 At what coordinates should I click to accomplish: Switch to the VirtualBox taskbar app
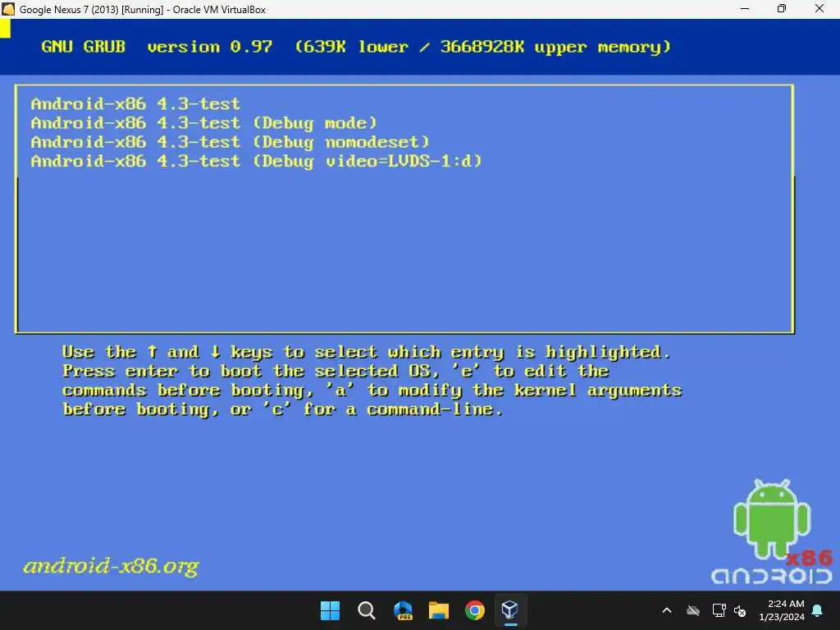[510, 610]
